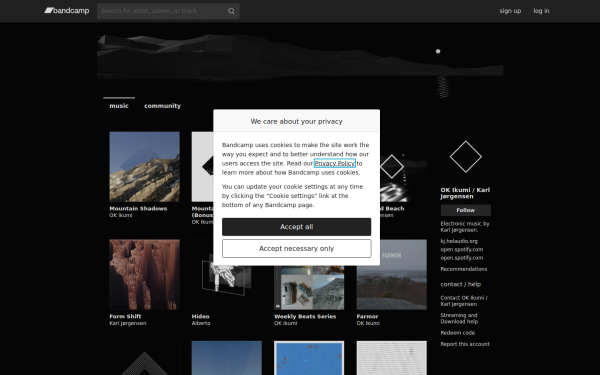Open the Redeem code link
This screenshot has height=375, width=600.
click(457, 333)
